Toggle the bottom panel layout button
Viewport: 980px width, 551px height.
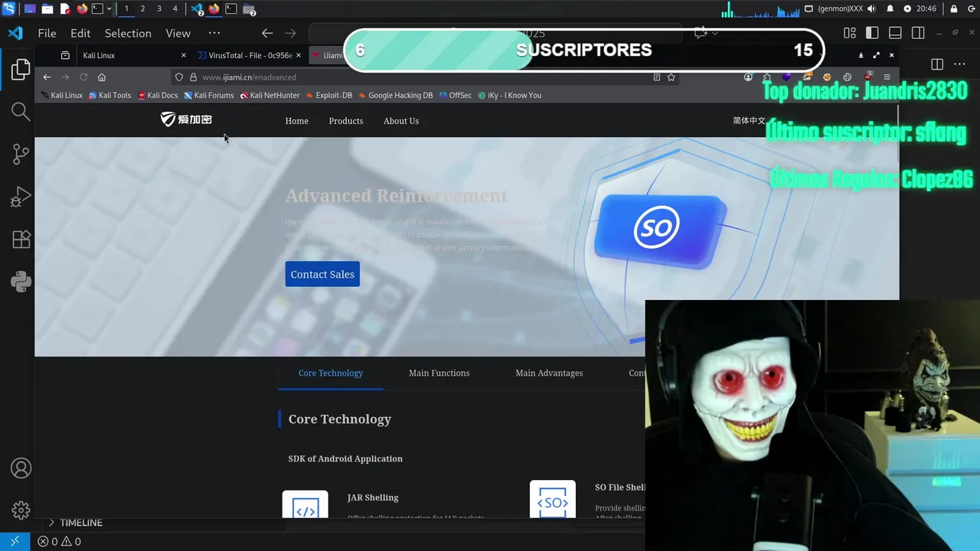point(895,33)
